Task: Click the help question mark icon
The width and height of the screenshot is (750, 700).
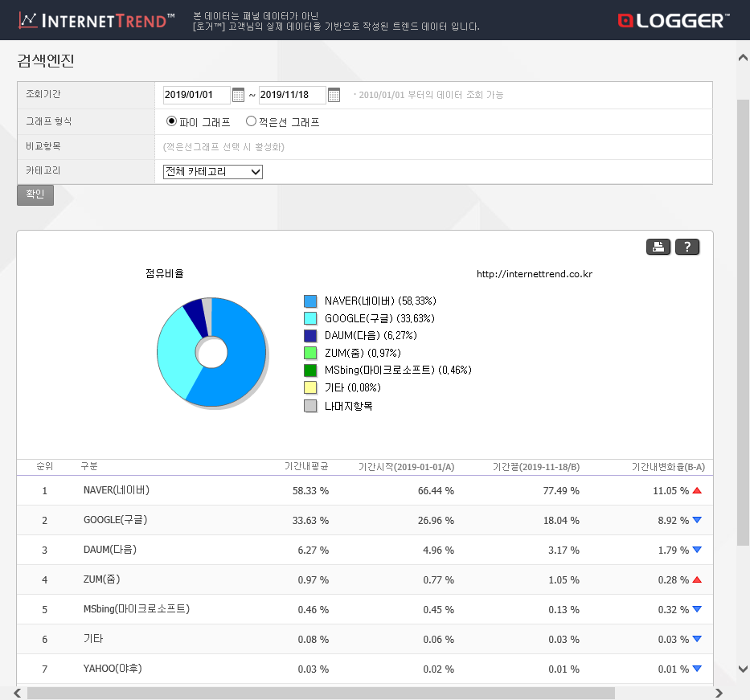Action: coord(687,247)
